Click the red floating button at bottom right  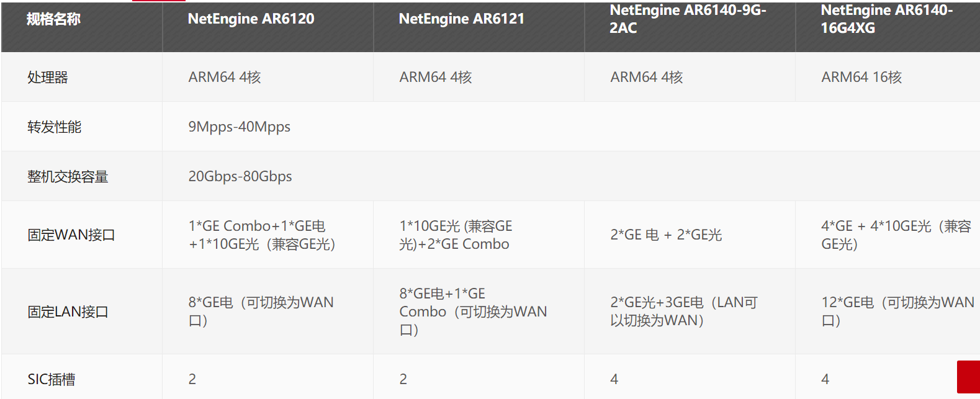968,377
